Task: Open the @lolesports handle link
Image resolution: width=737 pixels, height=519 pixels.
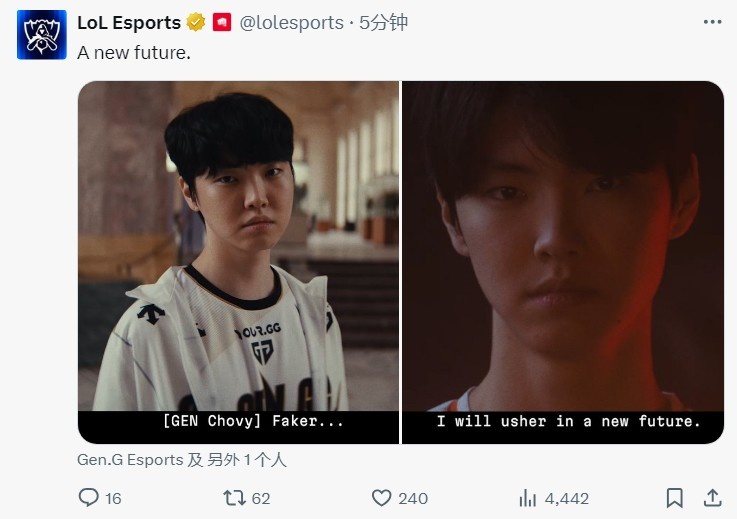Action: pyautogui.click(x=291, y=23)
